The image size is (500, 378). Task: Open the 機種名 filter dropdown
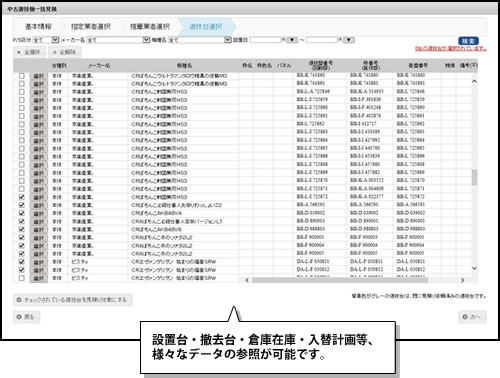(228, 40)
